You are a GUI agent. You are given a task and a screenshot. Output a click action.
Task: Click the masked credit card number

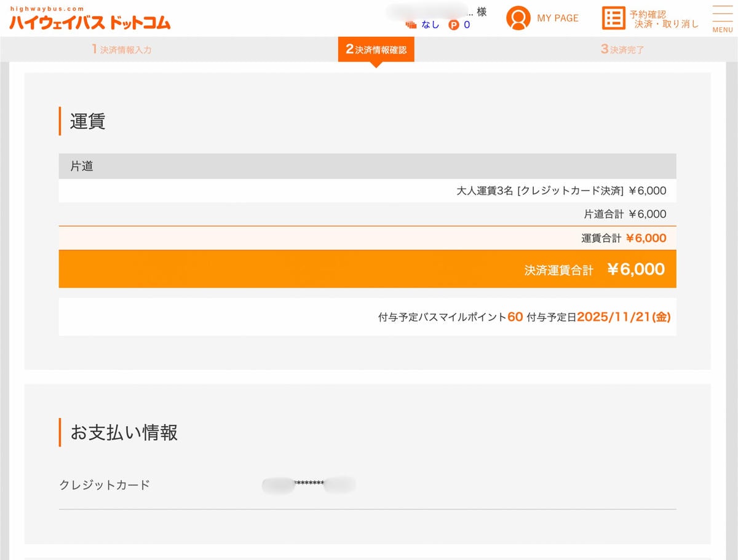309,484
